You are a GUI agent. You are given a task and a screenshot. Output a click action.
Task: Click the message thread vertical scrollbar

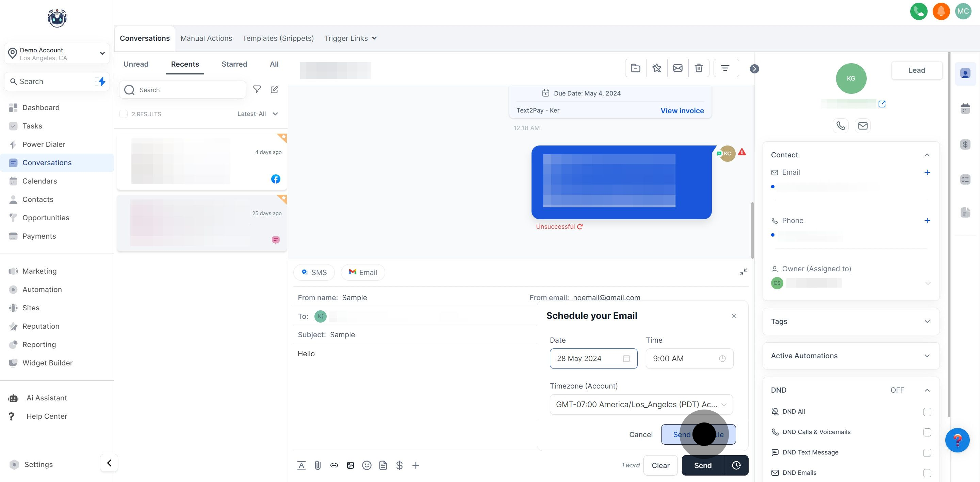pyautogui.click(x=752, y=230)
